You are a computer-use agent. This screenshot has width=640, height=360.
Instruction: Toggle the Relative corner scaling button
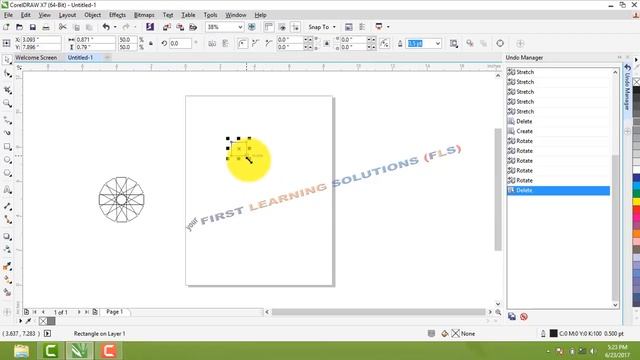pos(384,43)
